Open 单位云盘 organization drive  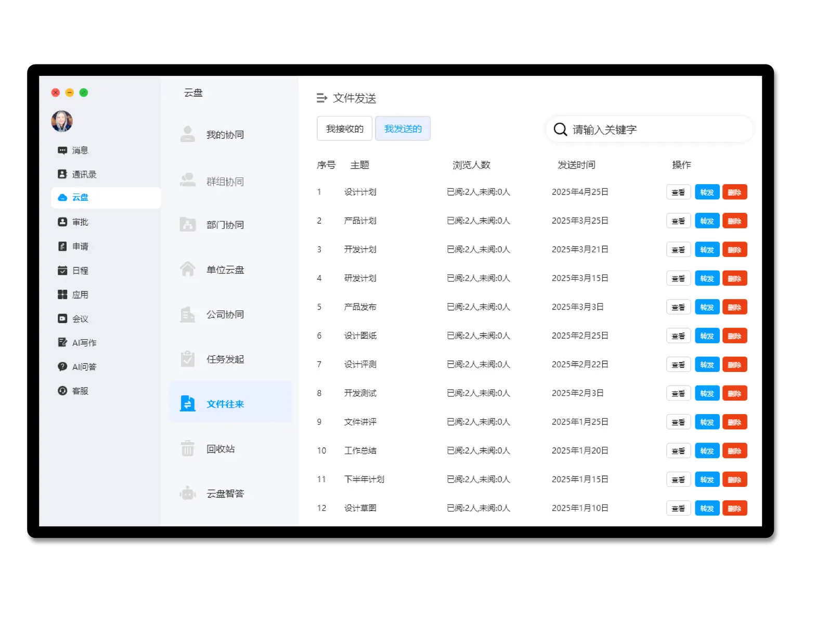pyautogui.click(x=212, y=269)
